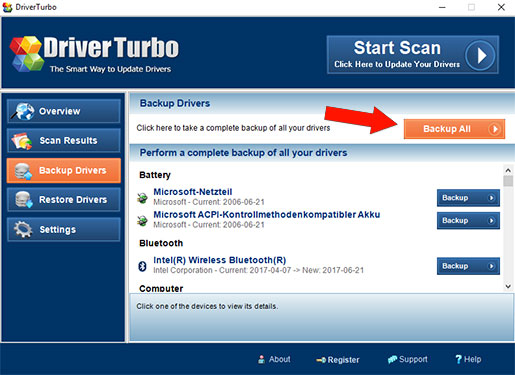Click the driver list scrollbar thumb
Screen dimensions: 515x375
tap(508, 181)
